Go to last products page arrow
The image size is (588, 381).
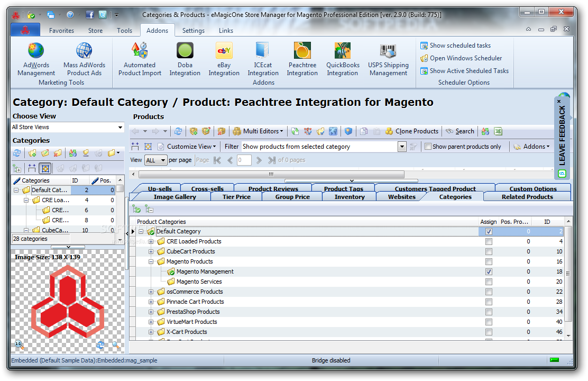(271, 160)
